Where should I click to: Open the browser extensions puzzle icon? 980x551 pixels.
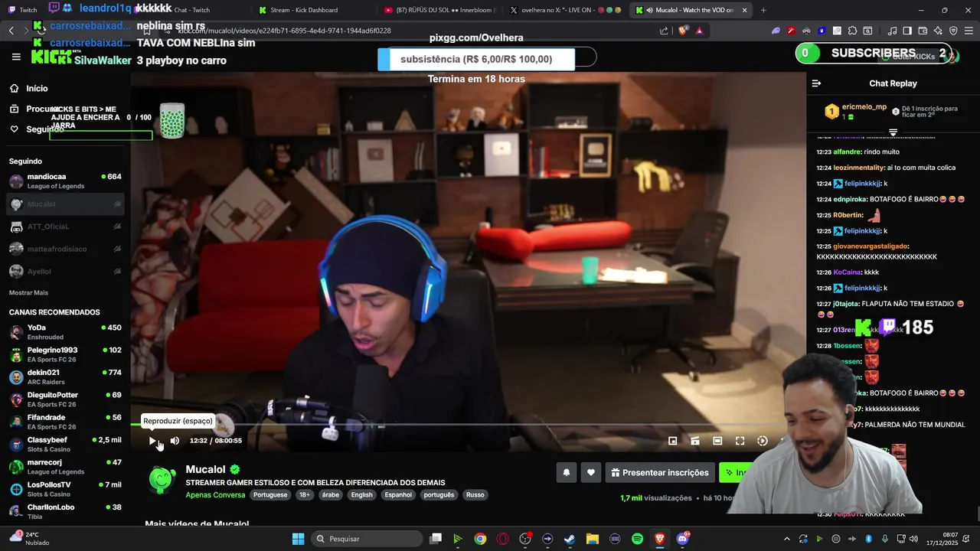pos(852,31)
